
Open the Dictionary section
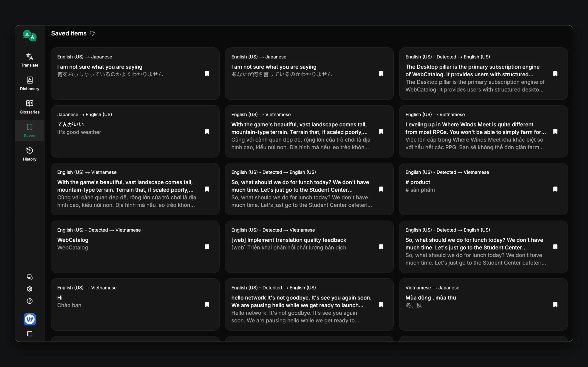[x=30, y=83]
